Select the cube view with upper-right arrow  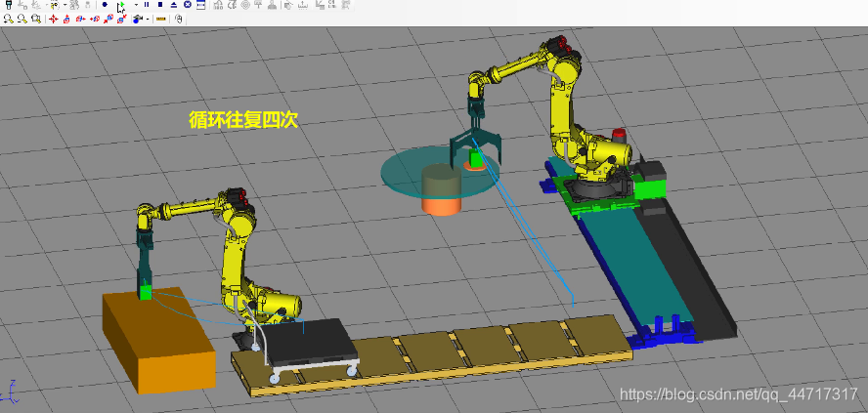pos(122,19)
